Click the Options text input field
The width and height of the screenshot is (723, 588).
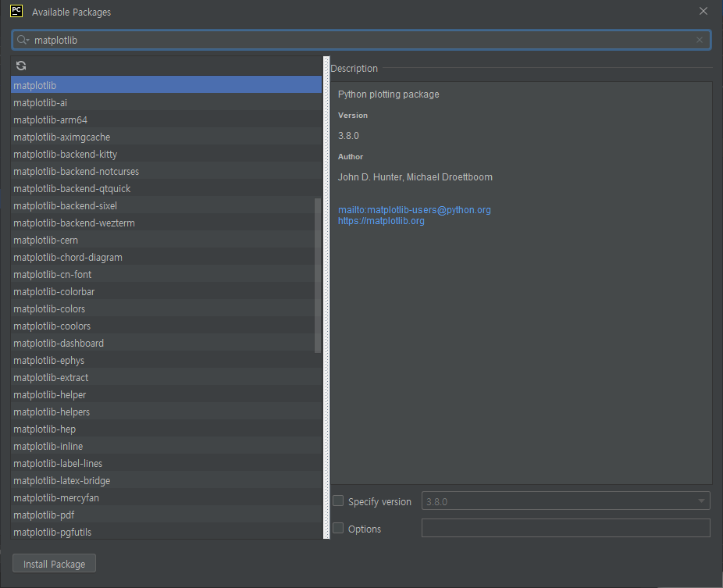[566, 528]
